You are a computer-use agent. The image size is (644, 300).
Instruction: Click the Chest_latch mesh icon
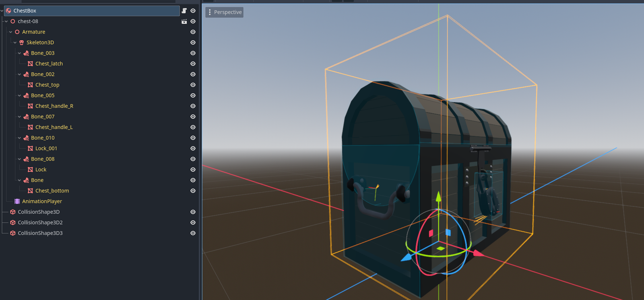point(30,64)
